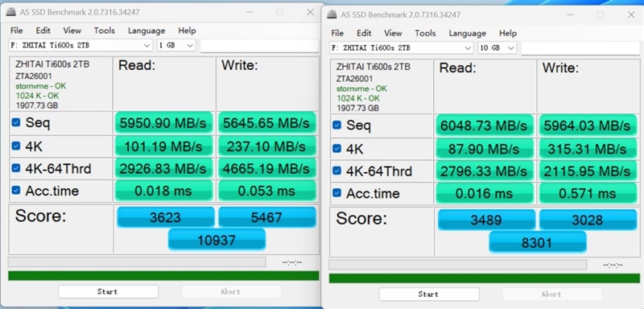The image size is (644, 309).
Task: Click 4K-64Thrd read result 2796.33 MB/s
Action: (485, 171)
